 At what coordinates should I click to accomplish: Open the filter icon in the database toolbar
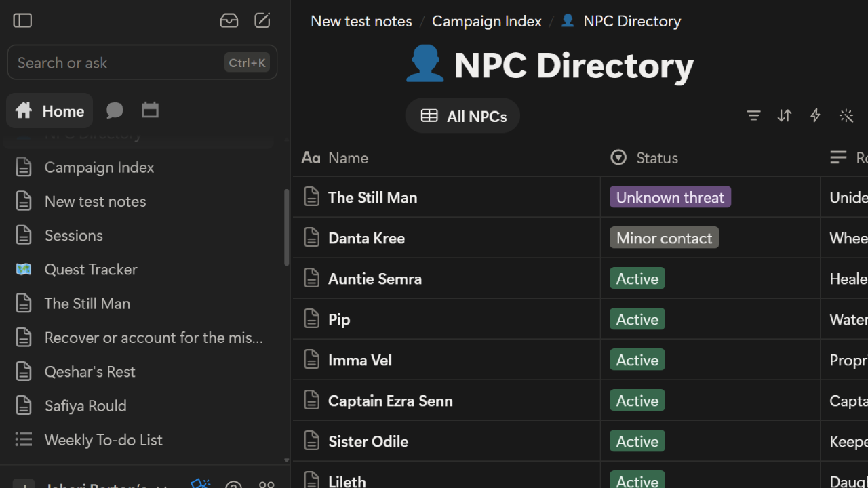click(x=753, y=116)
